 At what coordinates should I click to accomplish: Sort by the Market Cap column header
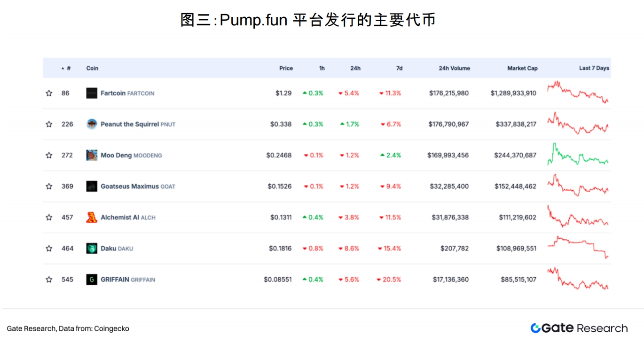522,68
